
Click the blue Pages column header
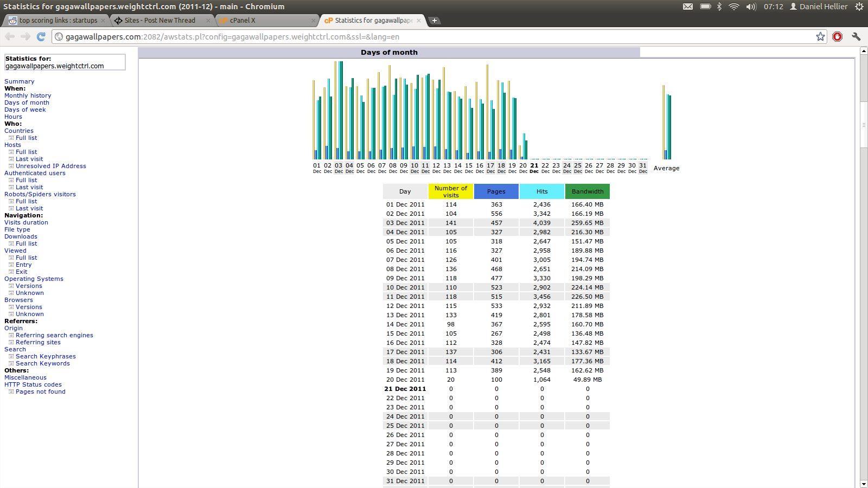pyautogui.click(x=496, y=191)
